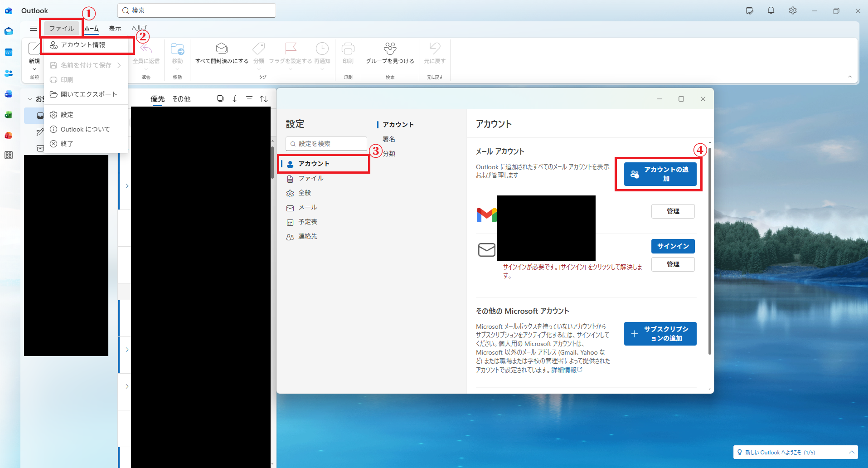Screen dimensions: 868x468
Task: Toggle the folder pane with the hamburger icon
Action: coord(33,28)
